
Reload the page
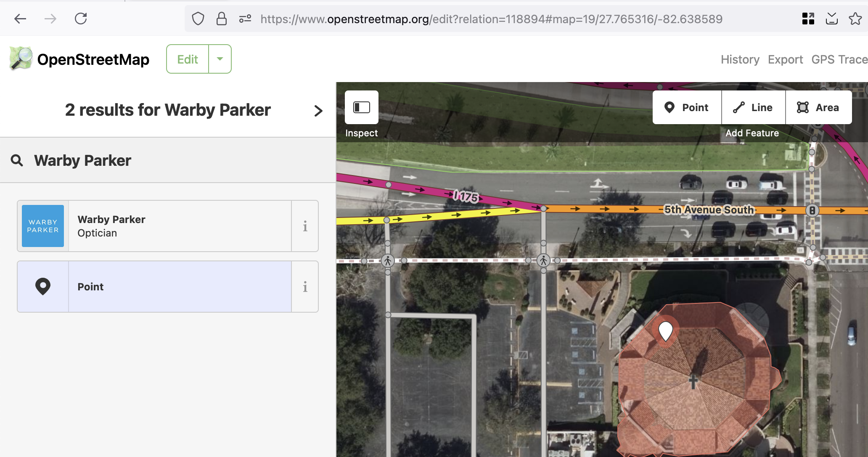[81, 19]
